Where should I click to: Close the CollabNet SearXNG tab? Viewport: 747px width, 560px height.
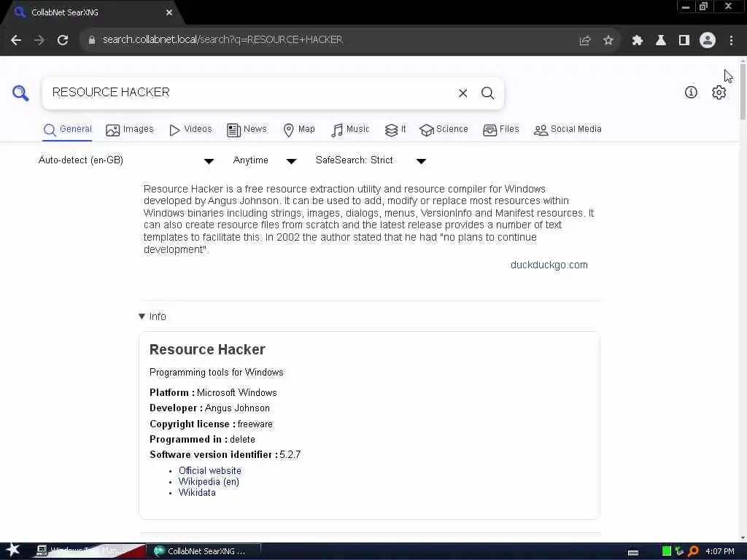point(169,13)
